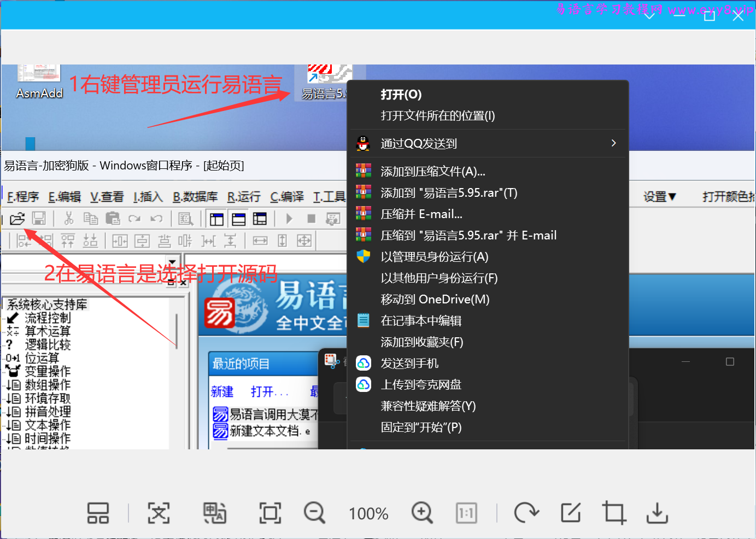Open the F.程序 menu

pyautogui.click(x=22, y=197)
